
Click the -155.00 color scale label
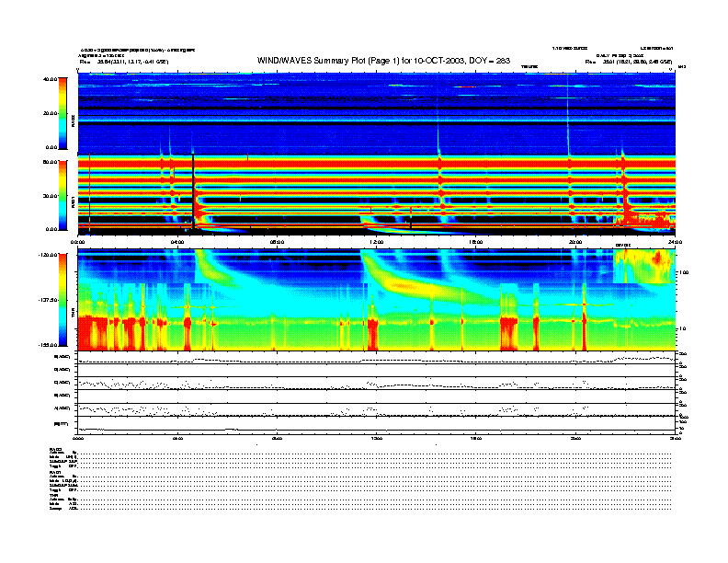pos(48,345)
